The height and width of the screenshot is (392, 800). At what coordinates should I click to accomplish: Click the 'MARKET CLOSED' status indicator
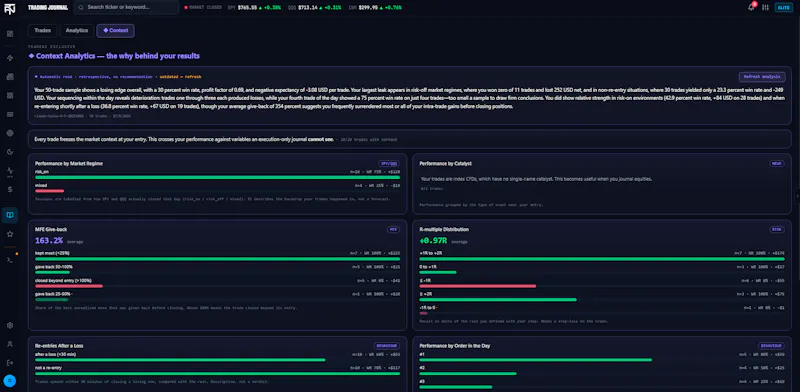tap(203, 8)
